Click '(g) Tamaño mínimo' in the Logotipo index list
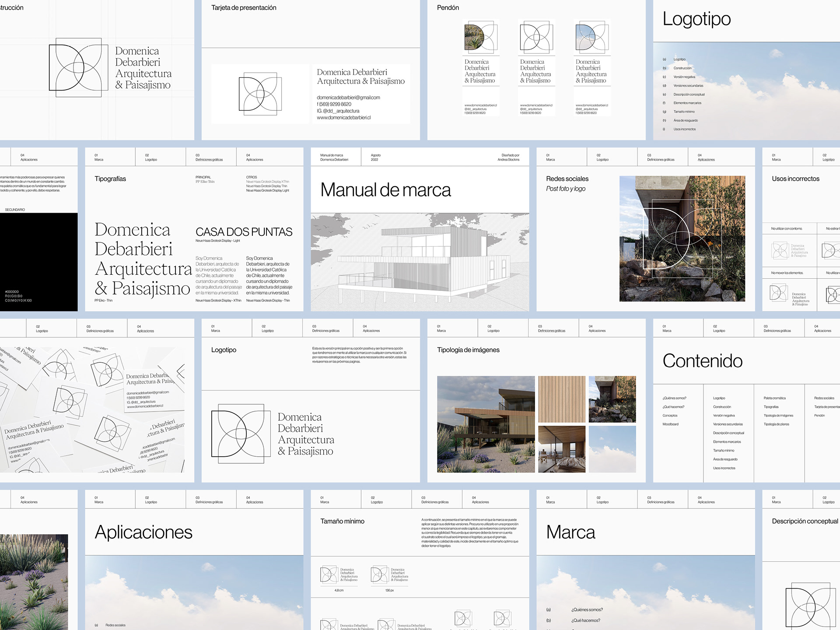Screen dimensions: 840x630 [x=679, y=112]
